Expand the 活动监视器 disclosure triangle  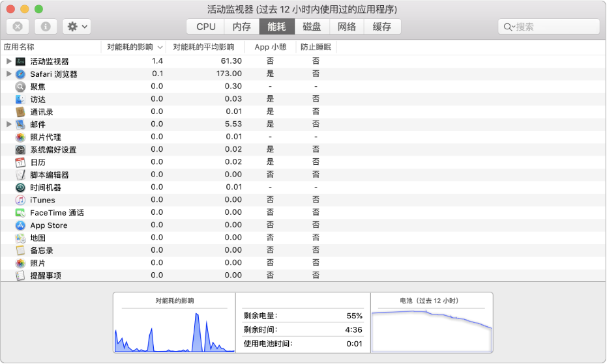[8, 61]
